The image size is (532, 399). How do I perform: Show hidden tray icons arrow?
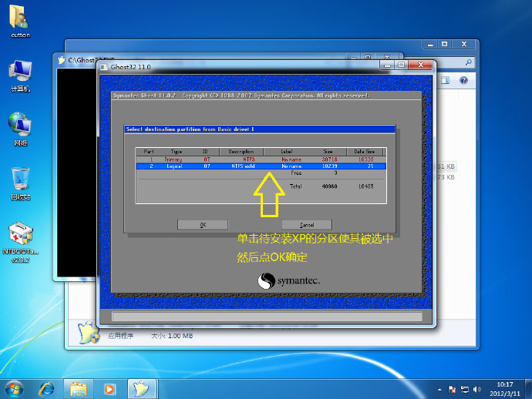(x=439, y=390)
